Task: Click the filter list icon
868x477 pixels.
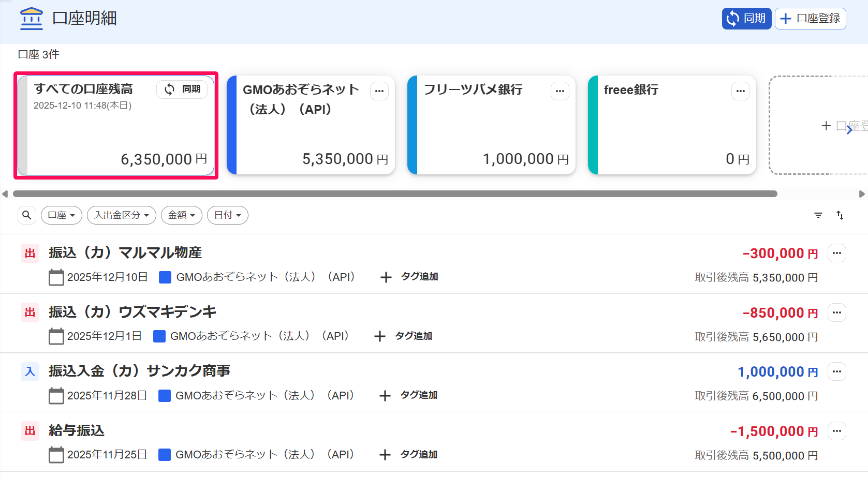Action: click(x=818, y=215)
